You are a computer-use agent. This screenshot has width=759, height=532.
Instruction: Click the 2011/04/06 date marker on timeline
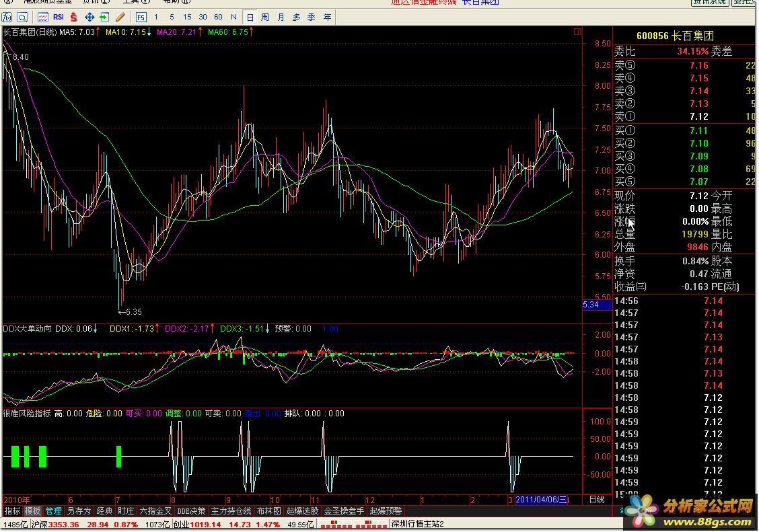click(x=542, y=500)
